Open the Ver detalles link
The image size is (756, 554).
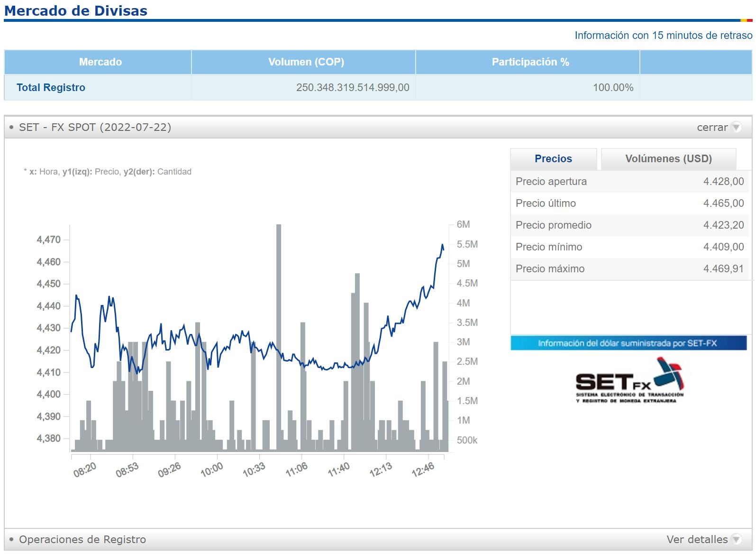[x=696, y=539]
